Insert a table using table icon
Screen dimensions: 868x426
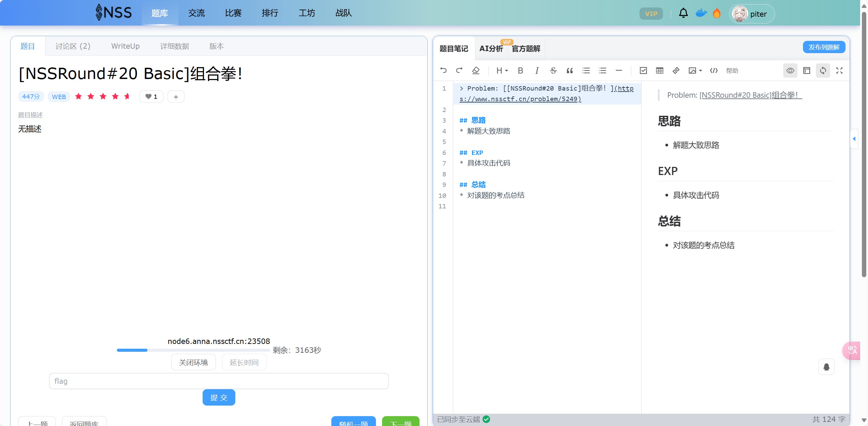[660, 70]
